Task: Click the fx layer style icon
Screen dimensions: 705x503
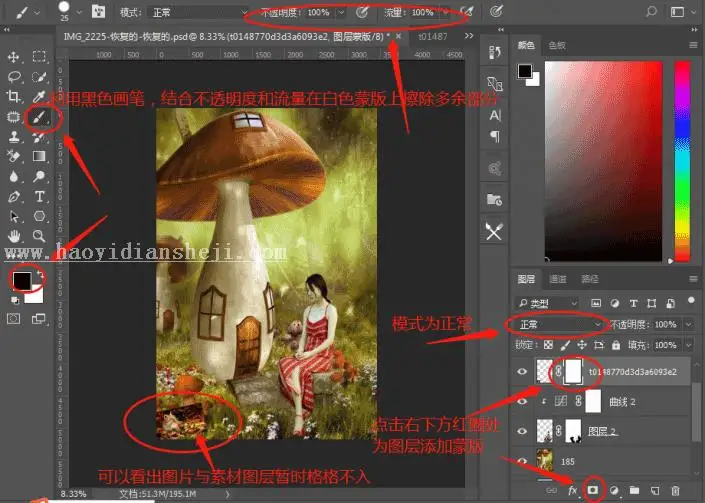Action: coord(572,490)
